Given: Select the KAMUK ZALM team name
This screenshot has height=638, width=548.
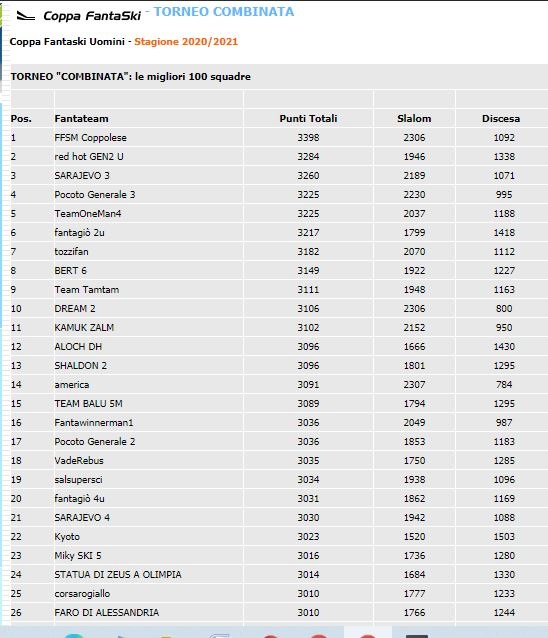Looking at the screenshot, I should click(x=84, y=328).
